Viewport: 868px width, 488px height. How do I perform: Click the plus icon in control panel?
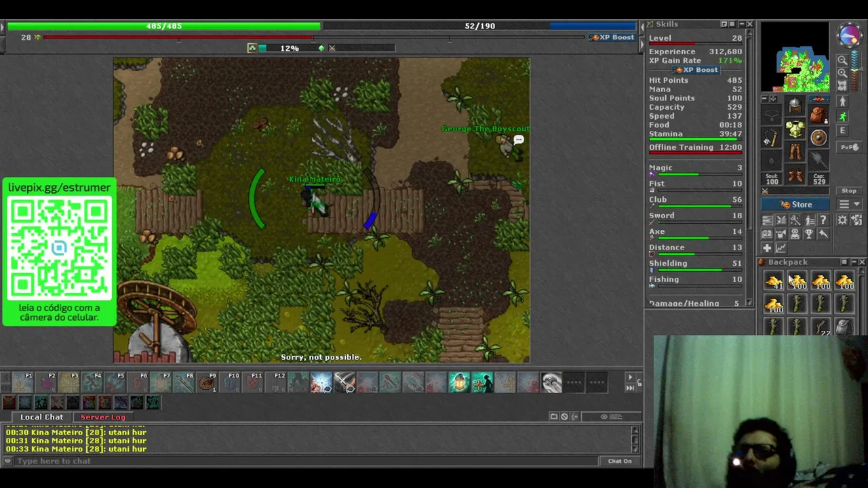pos(767,248)
